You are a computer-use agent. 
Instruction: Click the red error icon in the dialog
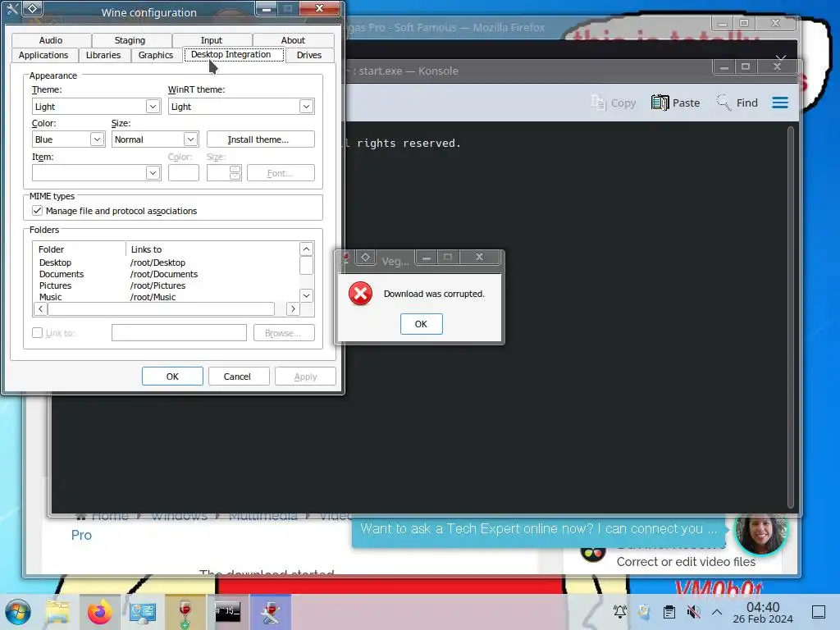coord(361,294)
